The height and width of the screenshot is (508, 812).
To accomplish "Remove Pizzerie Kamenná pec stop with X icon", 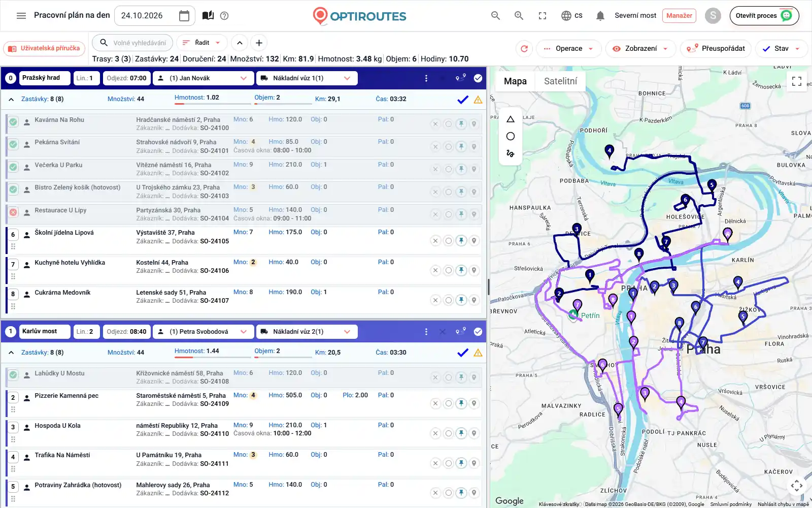I will click(x=435, y=403).
